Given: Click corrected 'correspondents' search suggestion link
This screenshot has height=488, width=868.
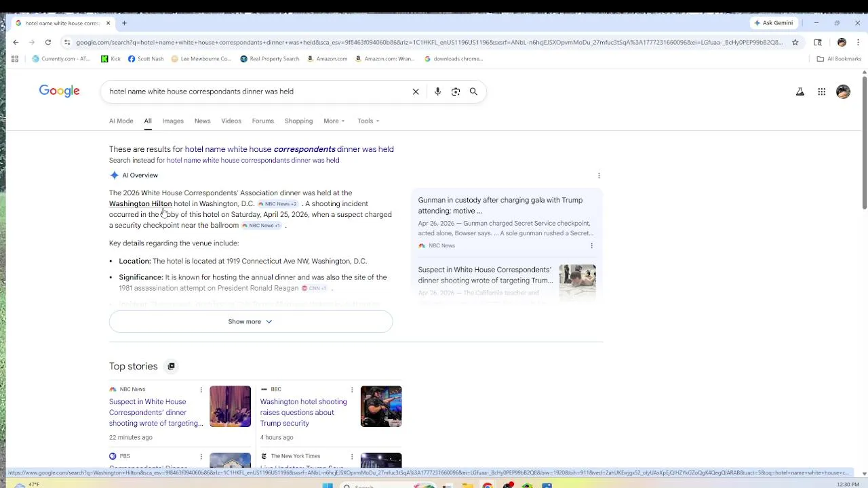Looking at the screenshot, I should pos(290,149).
